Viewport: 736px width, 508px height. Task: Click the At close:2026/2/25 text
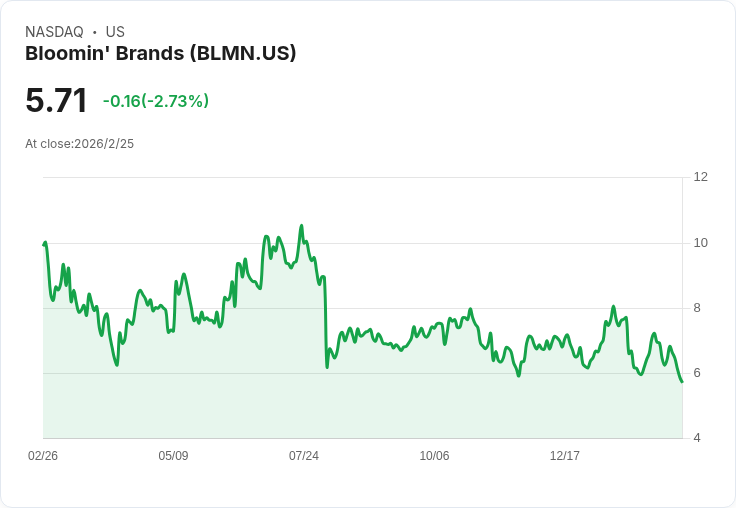pos(79,144)
